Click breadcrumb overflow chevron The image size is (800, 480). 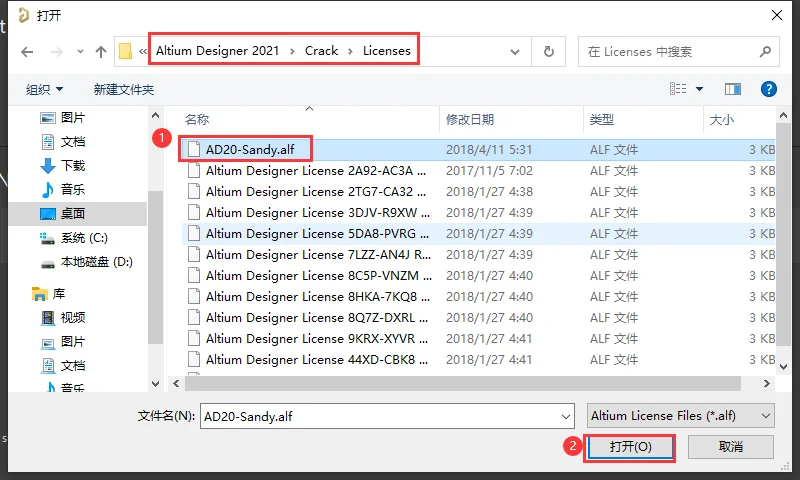[143, 51]
